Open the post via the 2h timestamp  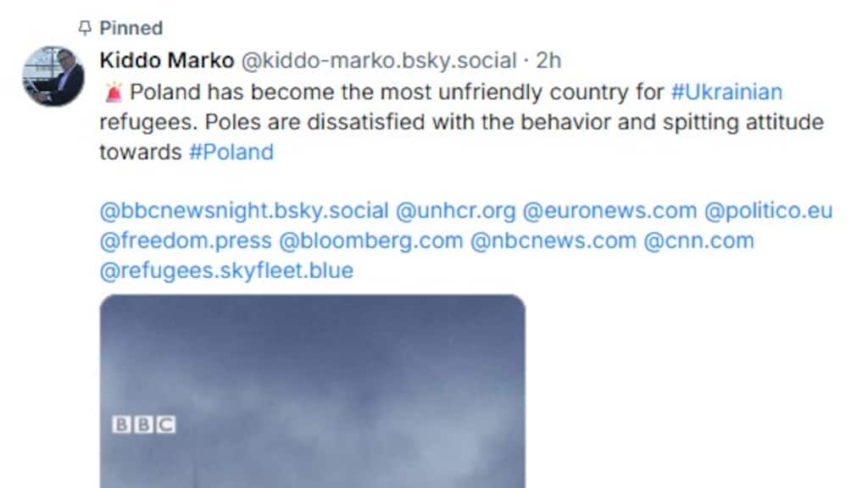click(549, 61)
